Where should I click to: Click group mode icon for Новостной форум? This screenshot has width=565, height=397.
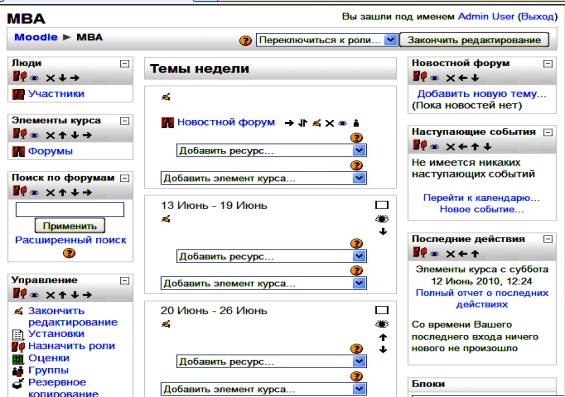[356, 123]
